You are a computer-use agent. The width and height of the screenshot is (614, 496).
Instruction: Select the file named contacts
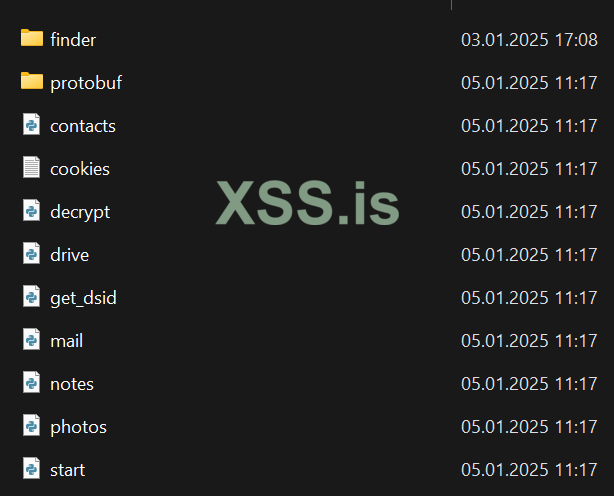coord(83,126)
